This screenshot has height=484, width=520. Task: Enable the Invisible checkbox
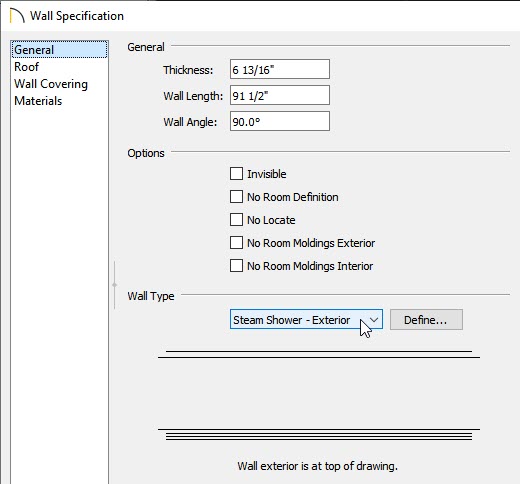[236, 174]
